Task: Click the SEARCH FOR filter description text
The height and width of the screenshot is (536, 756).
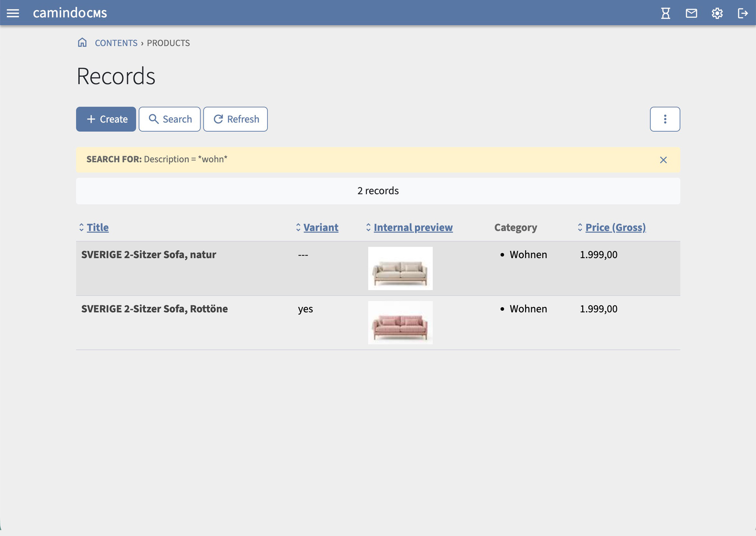Action: 157,159
